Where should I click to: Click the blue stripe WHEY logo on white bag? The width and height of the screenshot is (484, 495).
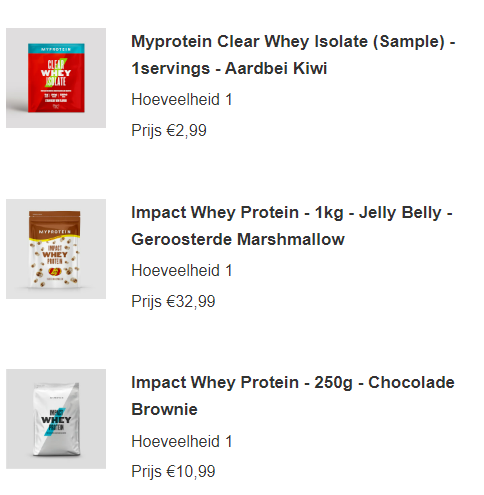tap(56, 420)
